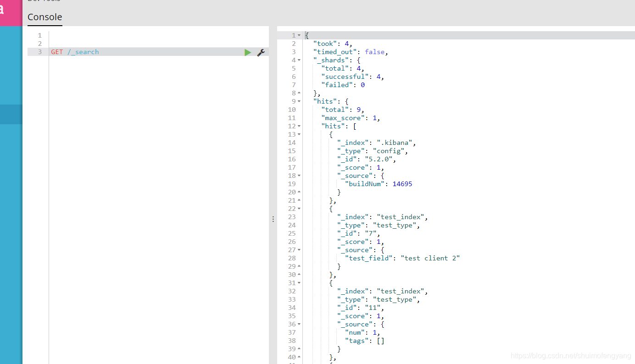The height and width of the screenshot is (364, 635).
Task: Switch to the Console tab
Action: point(45,17)
